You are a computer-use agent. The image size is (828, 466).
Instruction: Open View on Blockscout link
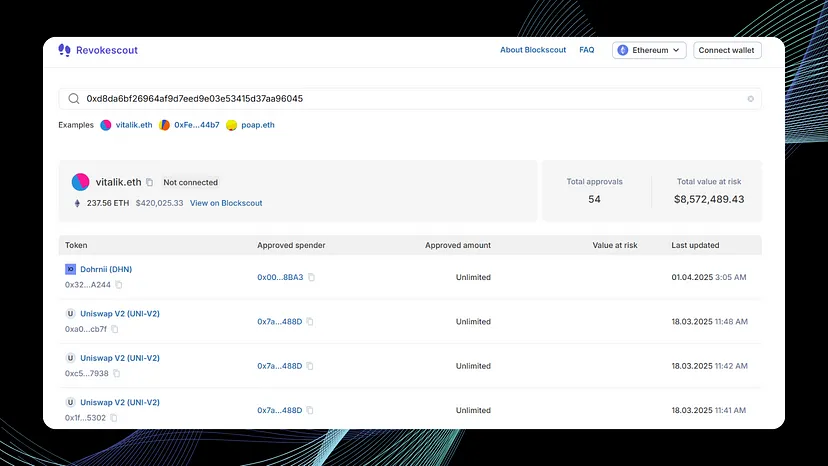226,203
